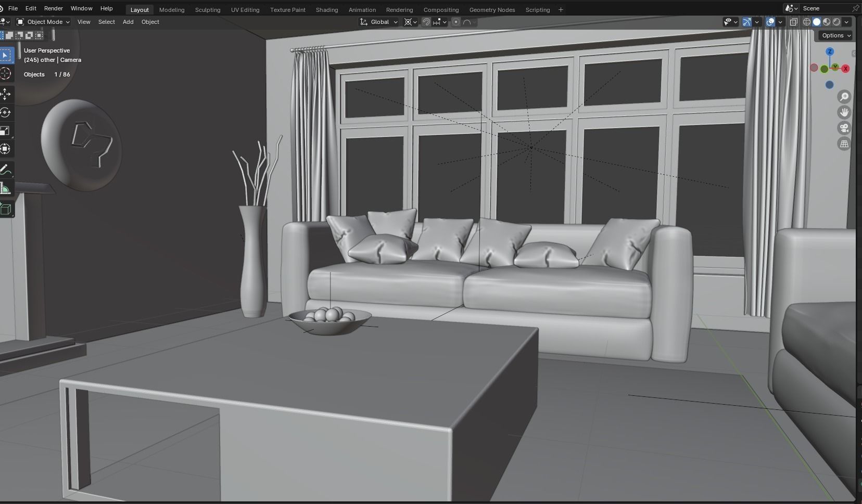Toggle viewport gizmos visibility

(x=747, y=22)
